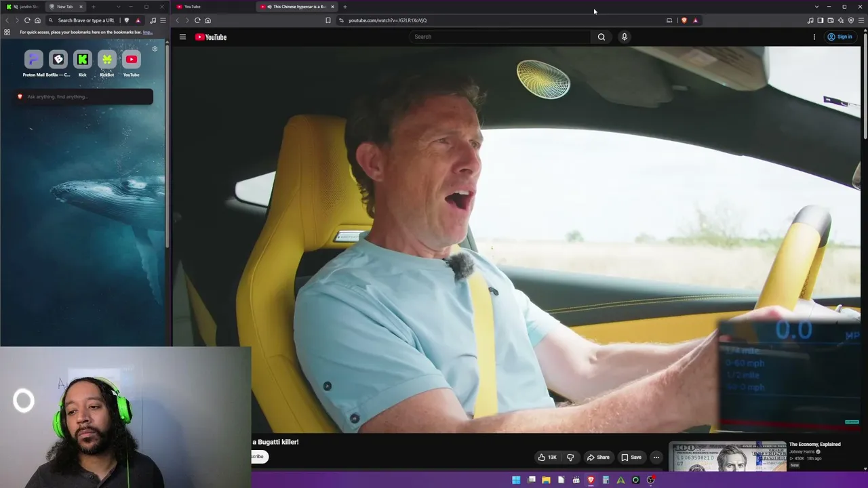Open Brave VPN shield icon
Viewport: 868px width, 488px height.
coord(851,20)
